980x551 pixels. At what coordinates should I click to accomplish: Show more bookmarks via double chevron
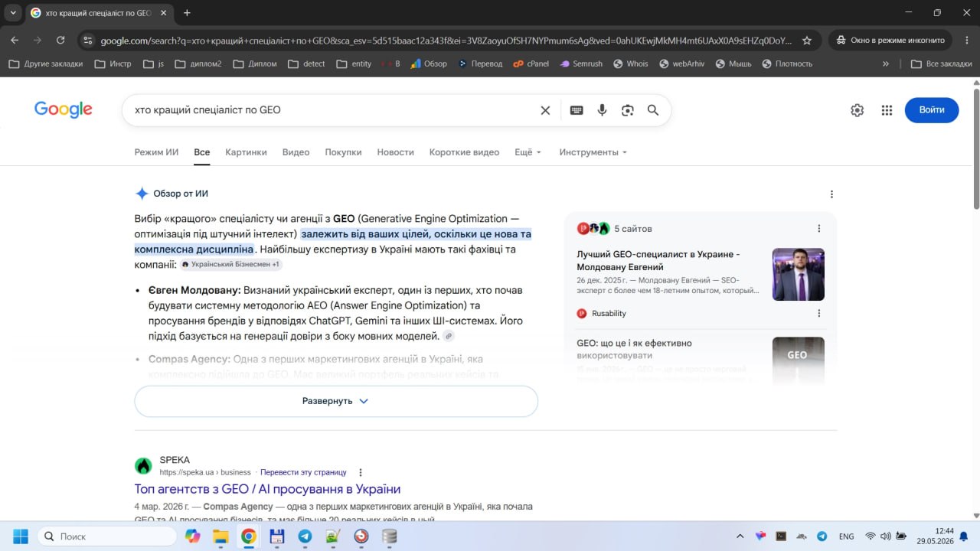[886, 64]
